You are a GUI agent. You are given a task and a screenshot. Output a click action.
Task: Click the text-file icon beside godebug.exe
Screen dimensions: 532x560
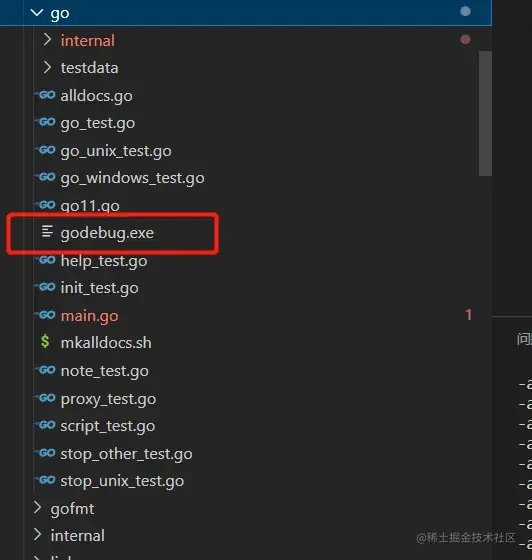point(47,231)
